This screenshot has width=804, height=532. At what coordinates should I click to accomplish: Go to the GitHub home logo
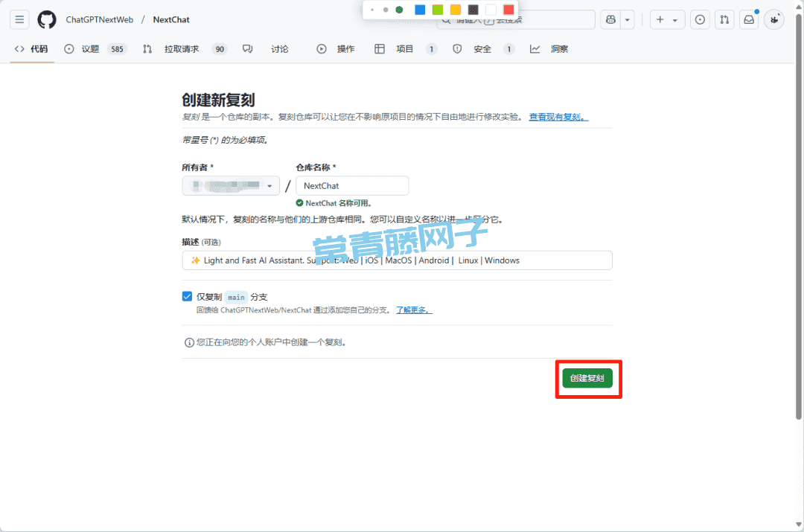(x=47, y=19)
